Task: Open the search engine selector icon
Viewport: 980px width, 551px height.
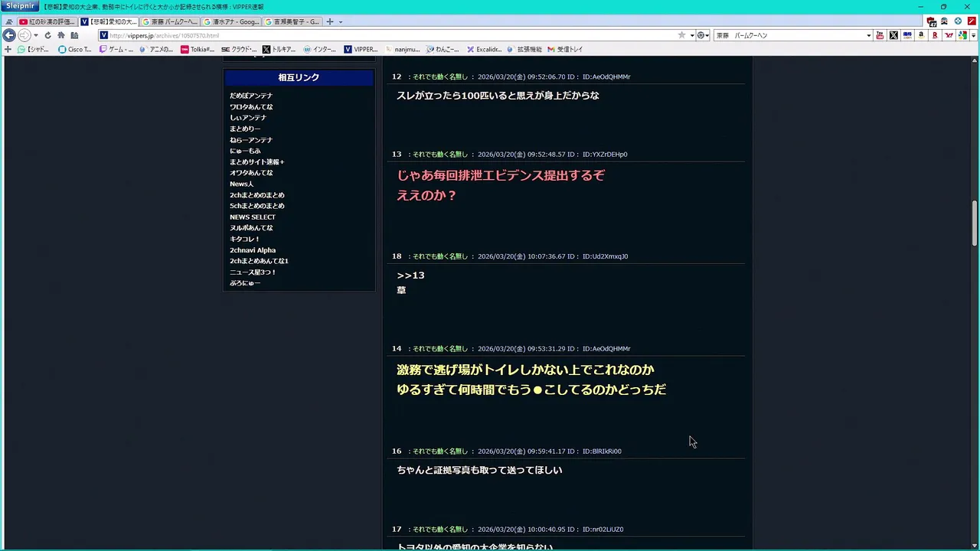Action: 702,35
